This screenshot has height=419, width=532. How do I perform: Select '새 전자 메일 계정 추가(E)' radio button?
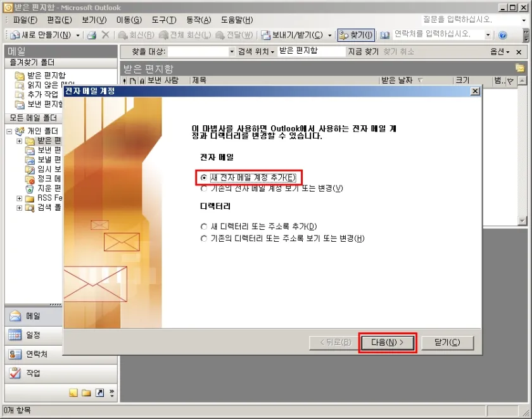204,178
